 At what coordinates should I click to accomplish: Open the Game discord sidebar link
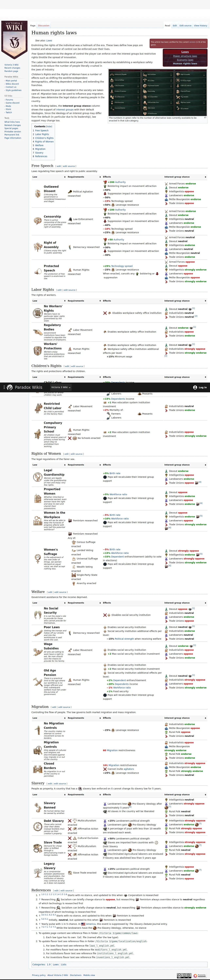pyautogui.click(x=13, y=103)
